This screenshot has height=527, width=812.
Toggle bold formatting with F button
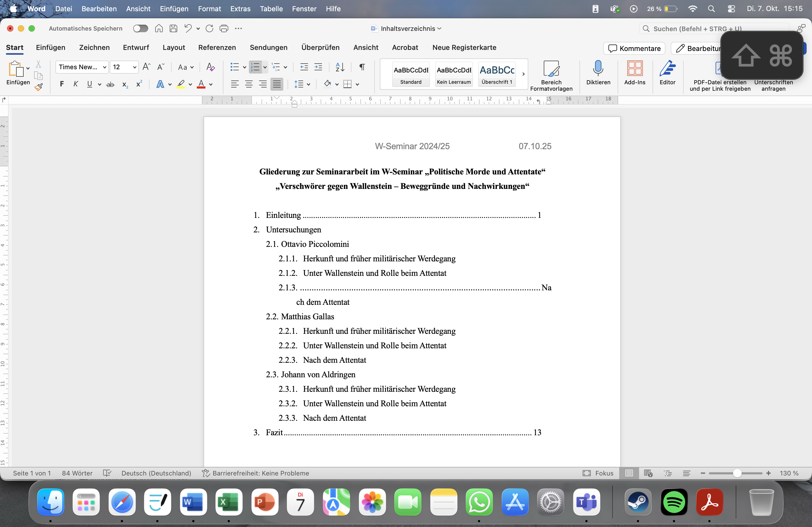click(62, 84)
